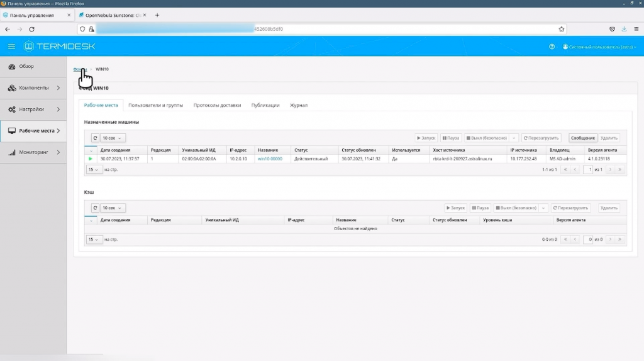
Task: Go to previous page of assigned machines
Action: point(575,170)
